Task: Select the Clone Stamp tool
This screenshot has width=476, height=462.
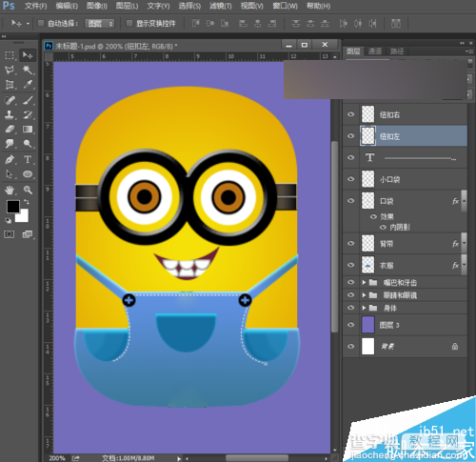Action: [x=10, y=114]
